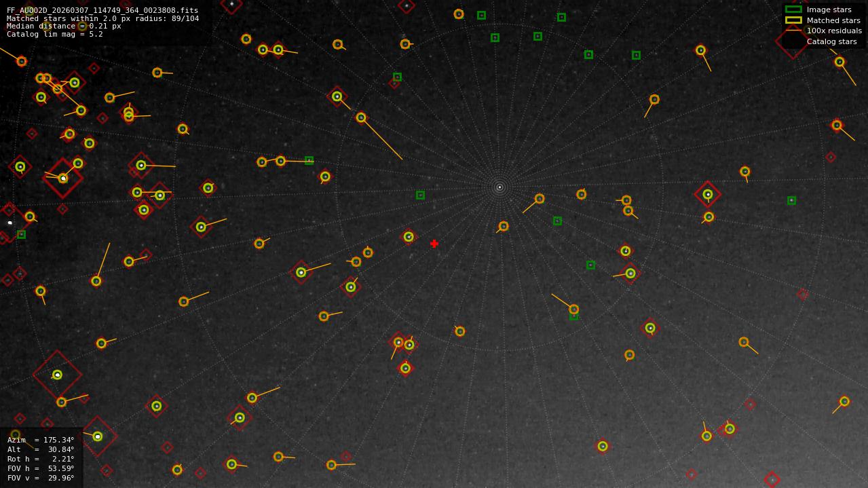Screen dimensions: 868x488
Task: Click the white pole point where grid lines converge
Action: tap(499, 187)
